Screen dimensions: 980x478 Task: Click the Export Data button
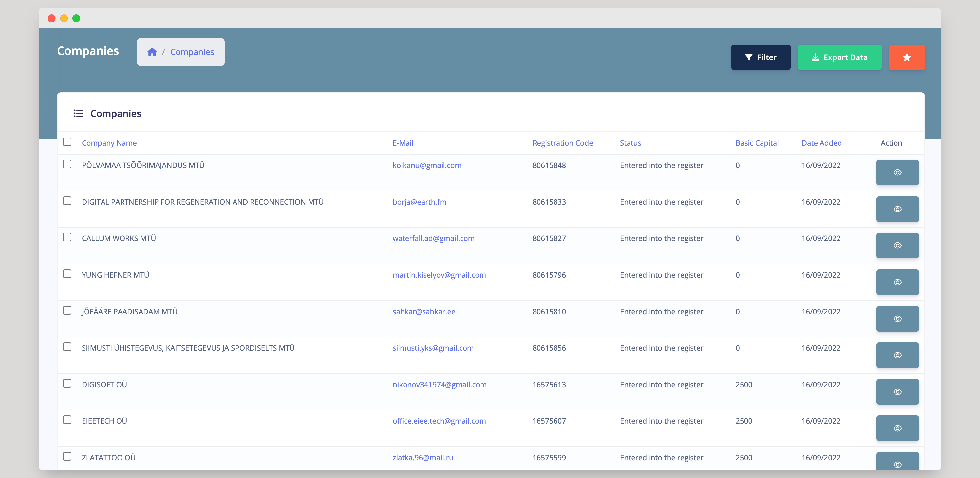(x=839, y=57)
